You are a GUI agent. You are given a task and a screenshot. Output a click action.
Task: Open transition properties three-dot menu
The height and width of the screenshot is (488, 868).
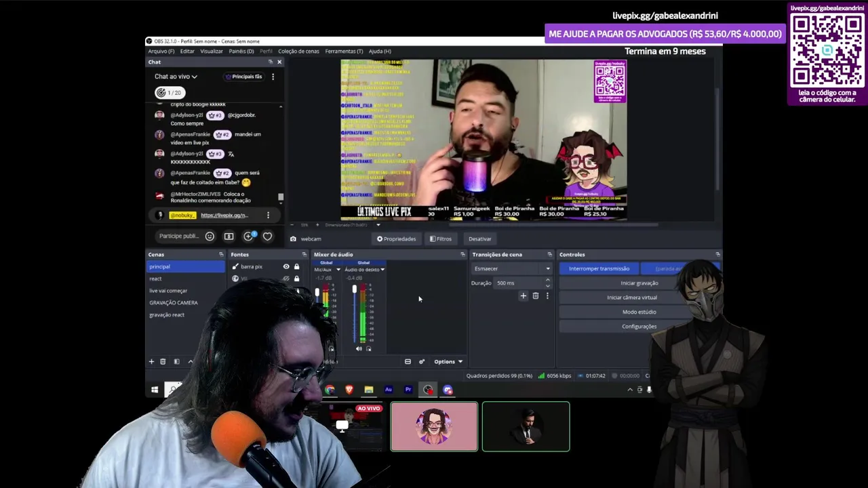tap(547, 296)
